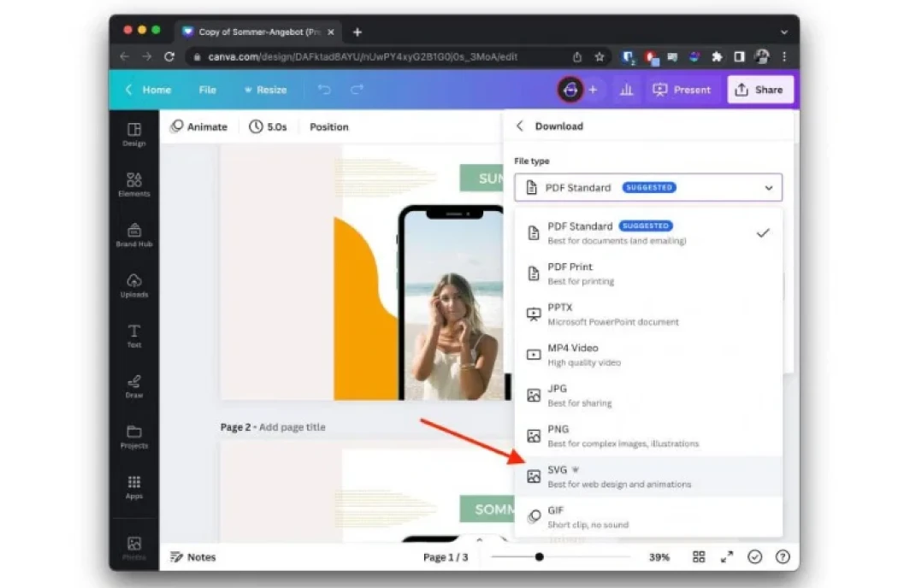Viewport: 904px width, 588px height.
Task: Click the browser share icon in address bar
Action: pos(577,56)
